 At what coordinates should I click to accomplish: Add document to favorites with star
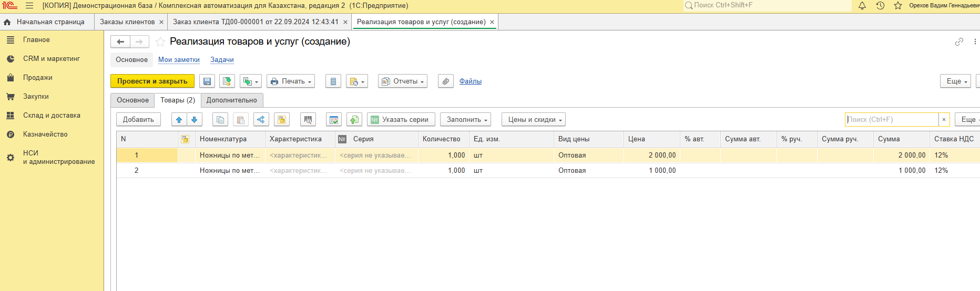pyautogui.click(x=160, y=42)
